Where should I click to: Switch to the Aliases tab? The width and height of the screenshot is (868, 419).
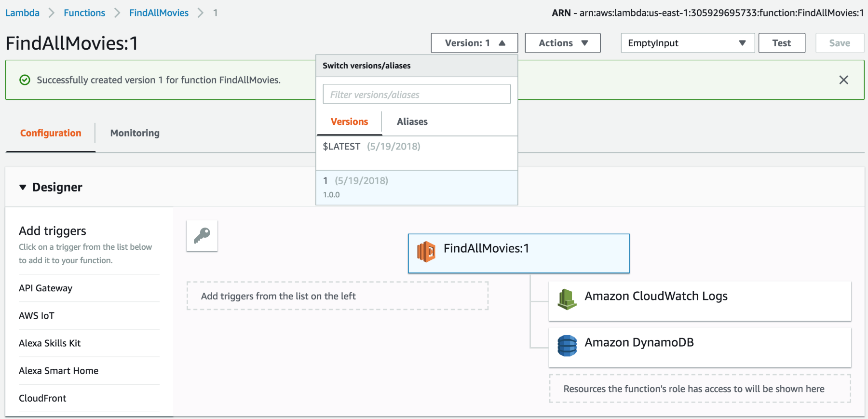pos(412,122)
